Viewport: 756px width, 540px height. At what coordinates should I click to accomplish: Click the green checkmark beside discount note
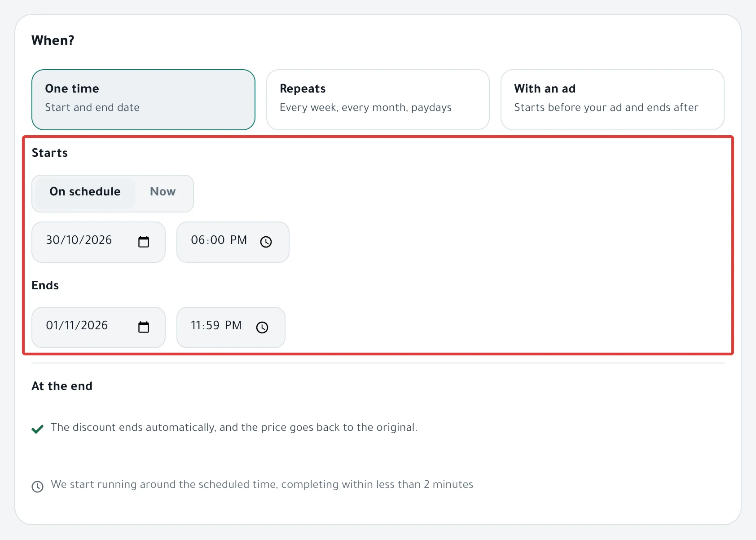38,429
